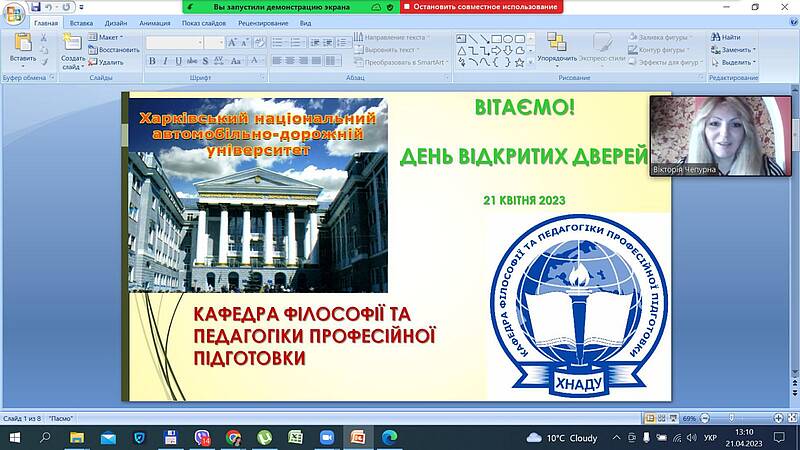The width and height of the screenshot is (800, 450).
Task: Increase list indent level
Action: [328, 43]
